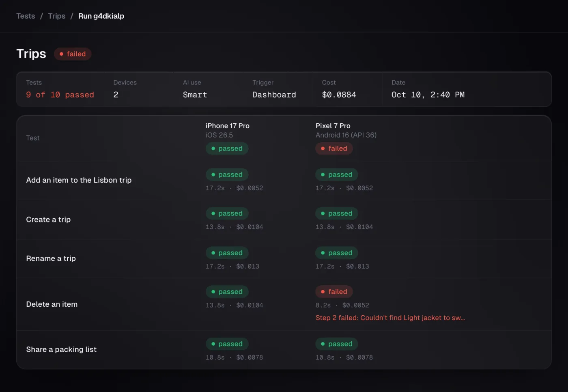Click the iPhone 17 Pro column header

(x=228, y=126)
